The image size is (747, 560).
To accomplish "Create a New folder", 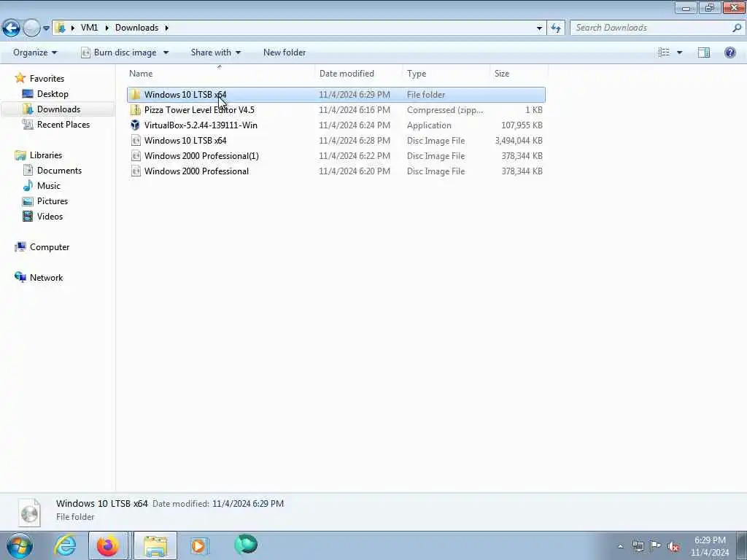I will 285,52.
